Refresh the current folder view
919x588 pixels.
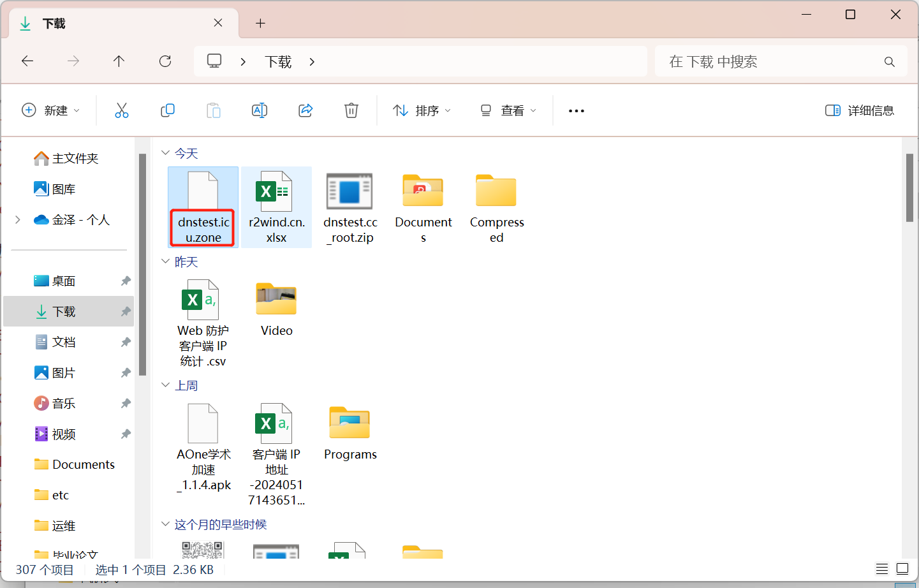pyautogui.click(x=165, y=61)
